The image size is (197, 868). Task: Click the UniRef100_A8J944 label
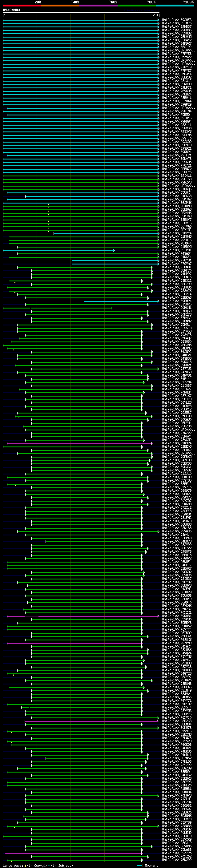[x=176, y=243]
